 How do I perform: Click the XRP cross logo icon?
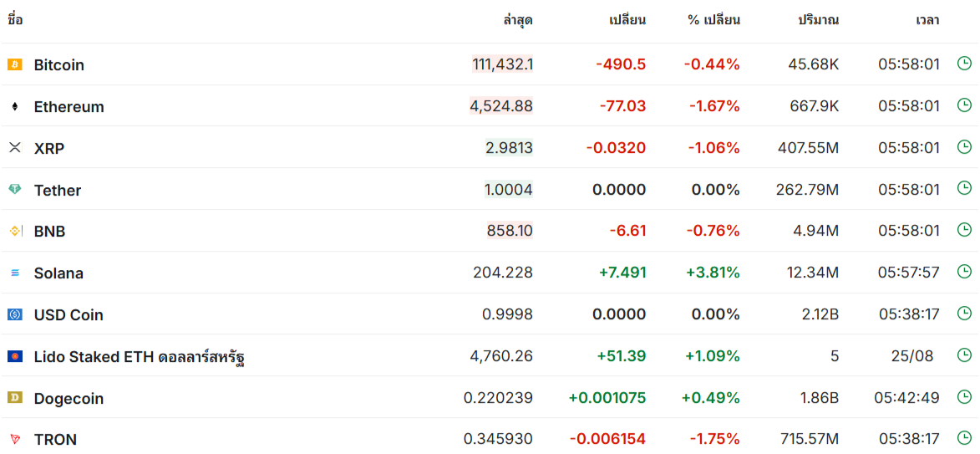tap(15, 148)
